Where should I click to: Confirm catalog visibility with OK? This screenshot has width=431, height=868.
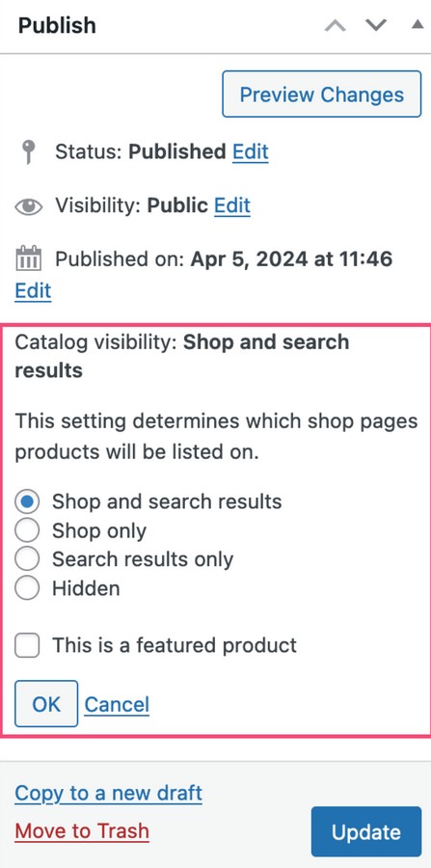46,704
